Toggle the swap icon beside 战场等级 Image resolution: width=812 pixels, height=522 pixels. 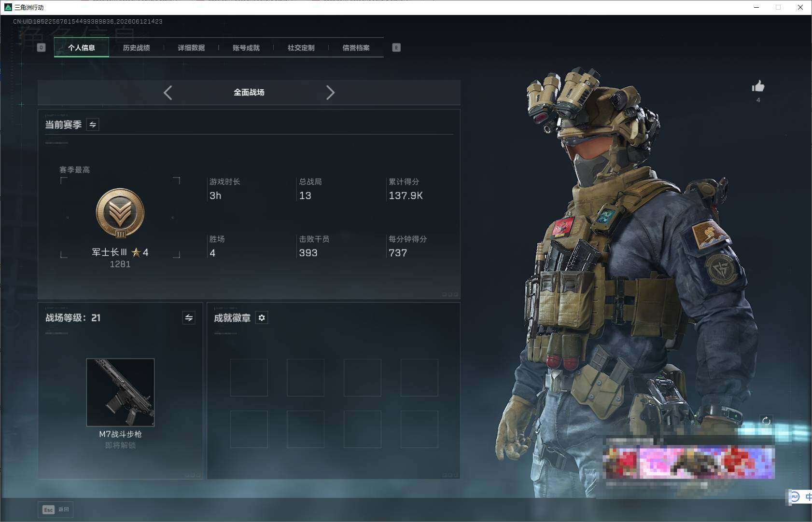(x=189, y=317)
